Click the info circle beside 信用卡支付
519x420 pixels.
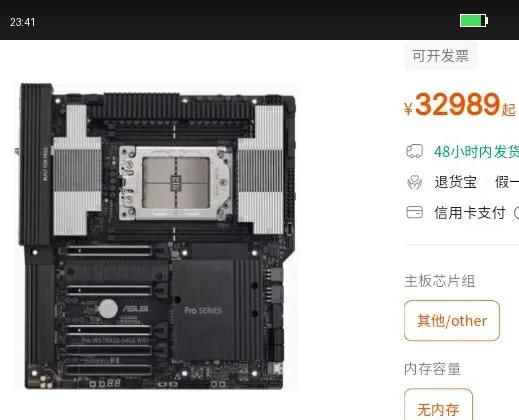[x=516, y=213]
